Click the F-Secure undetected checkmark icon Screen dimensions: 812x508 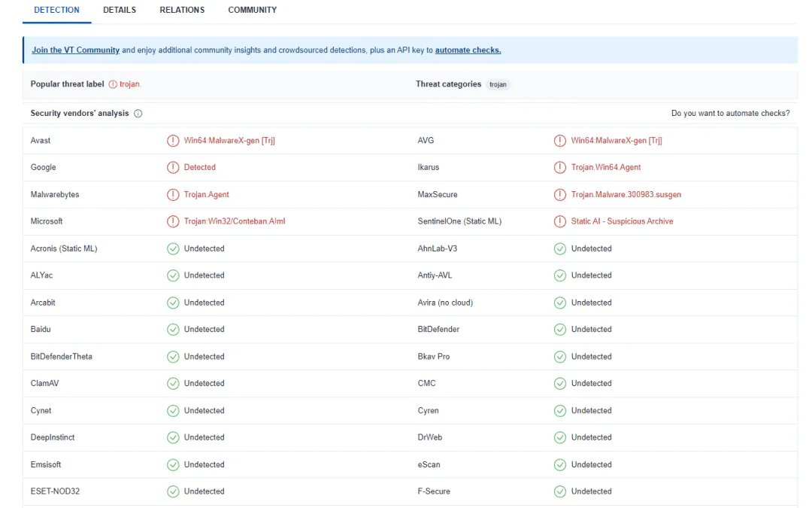pyautogui.click(x=560, y=491)
